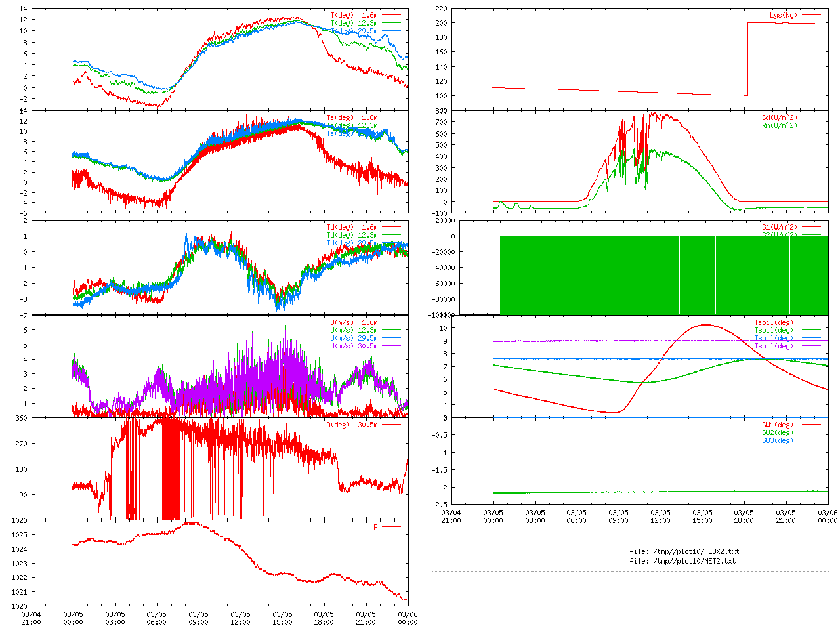
Task: Select the 'Td(deg) 12.3m' legend entry
Action: [352, 235]
